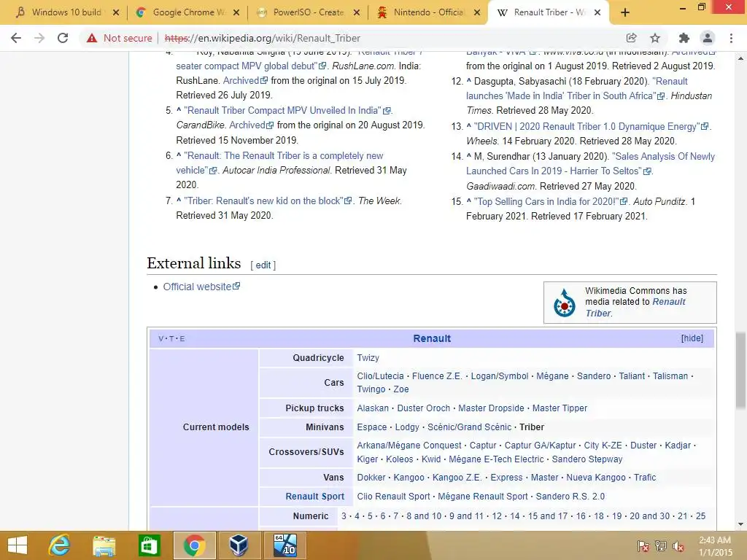Switch to the PowerISO tab
This screenshot has height=560, width=747.
307,13
